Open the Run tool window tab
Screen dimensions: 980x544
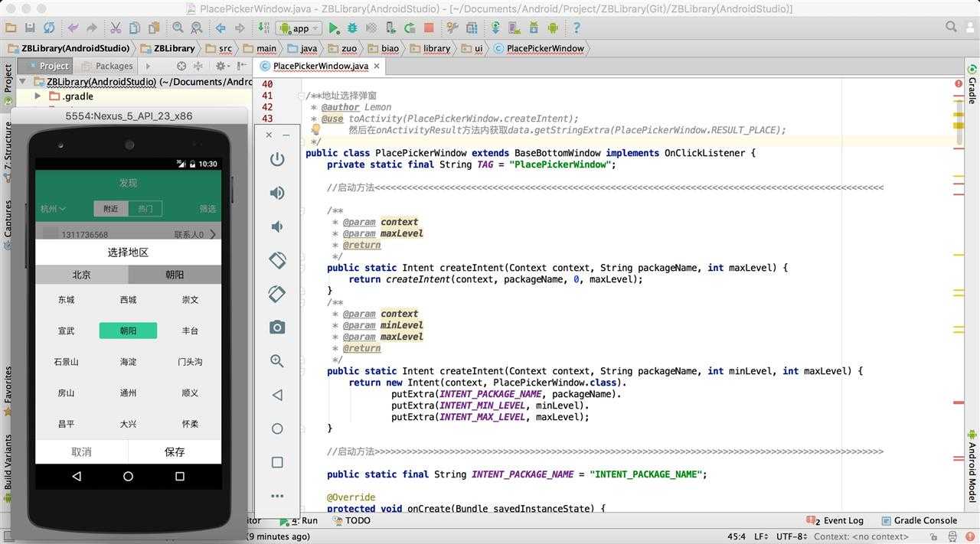pos(300,520)
